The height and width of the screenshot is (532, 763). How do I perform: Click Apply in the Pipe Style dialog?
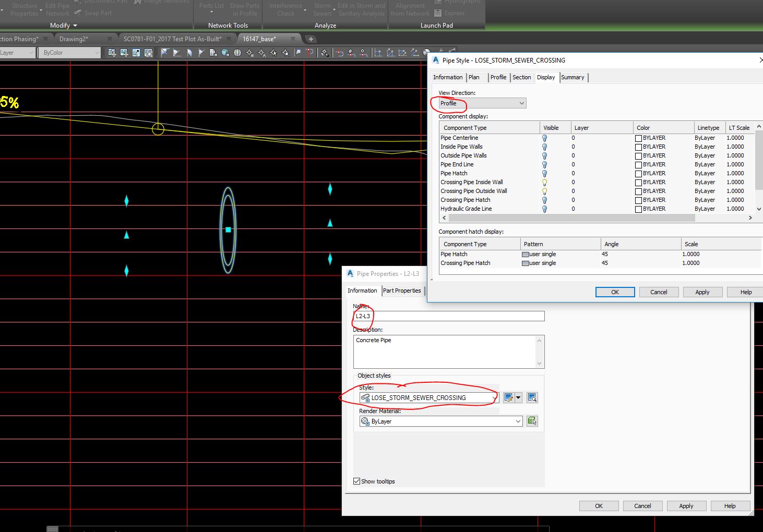coord(702,292)
